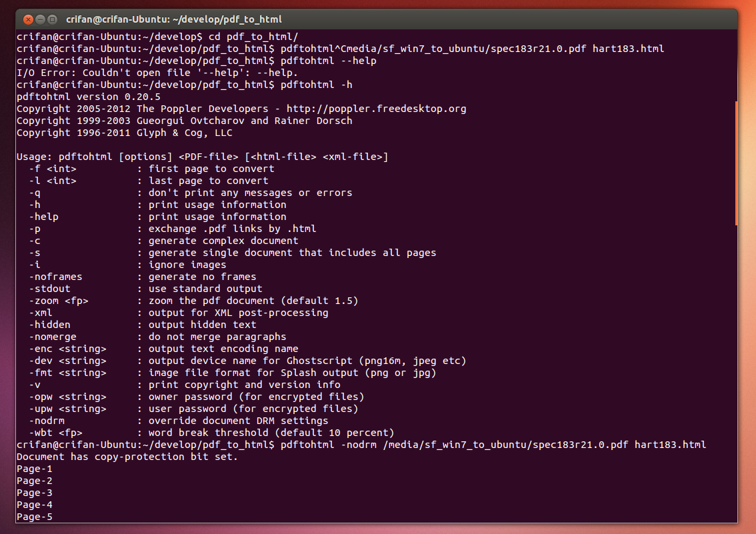This screenshot has height=534, width=756.
Task: Click the '-stdout' option text
Action: click(x=50, y=289)
